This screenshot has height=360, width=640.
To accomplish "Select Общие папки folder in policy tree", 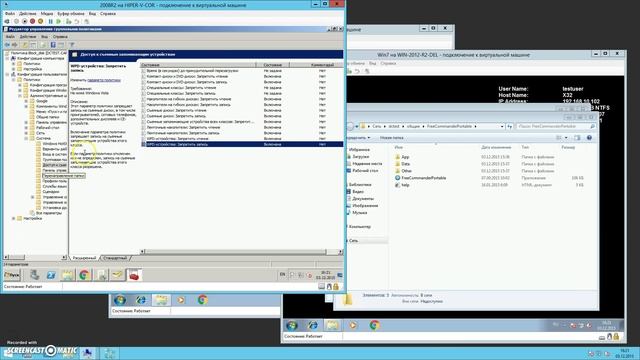I will click(48, 117).
